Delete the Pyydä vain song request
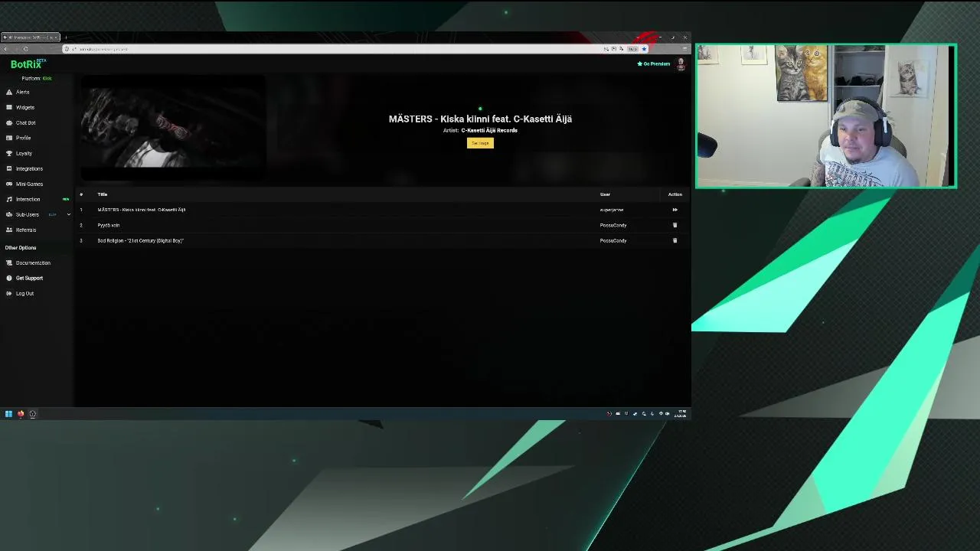Screen dimensions: 980x551 [x=675, y=225]
